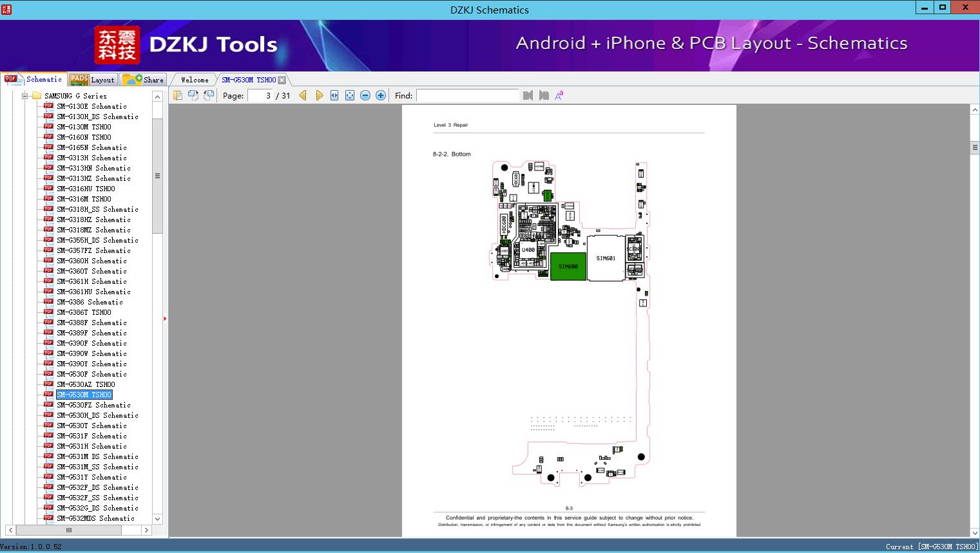980x553 pixels.
Task: Click the tree panel scroll up arrow
Action: click(x=157, y=97)
